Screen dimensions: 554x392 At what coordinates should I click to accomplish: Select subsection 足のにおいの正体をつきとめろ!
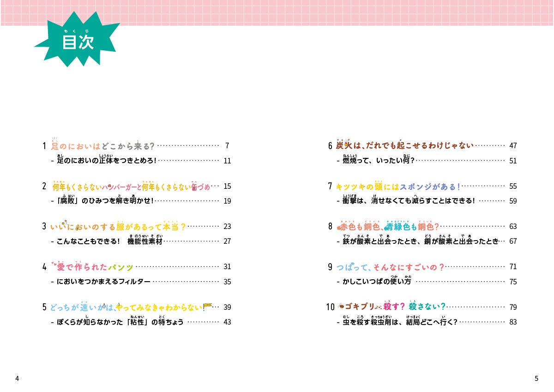107,161
